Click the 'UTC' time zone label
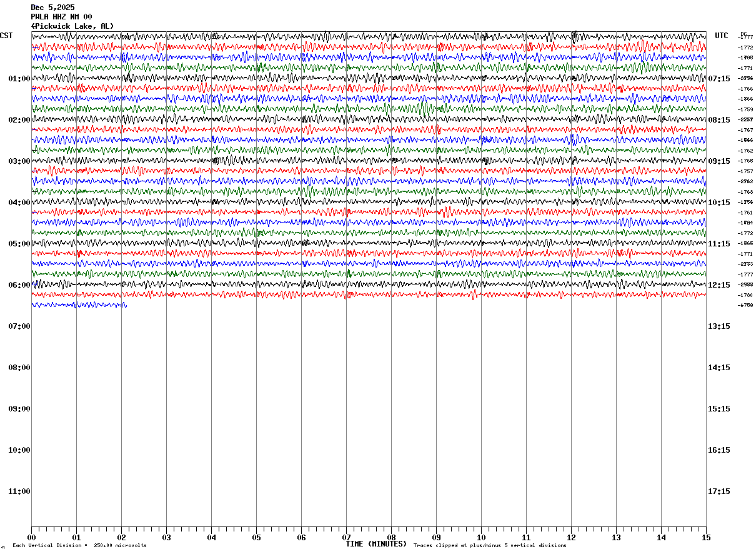Image resolution: width=756 pixels, height=554 pixels. point(722,36)
